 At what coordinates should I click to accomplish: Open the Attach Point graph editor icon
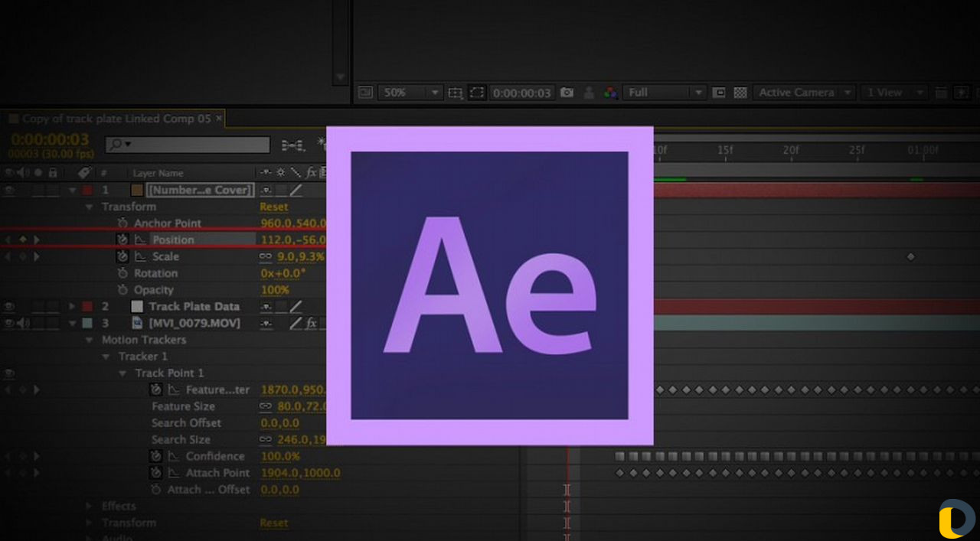click(173, 474)
